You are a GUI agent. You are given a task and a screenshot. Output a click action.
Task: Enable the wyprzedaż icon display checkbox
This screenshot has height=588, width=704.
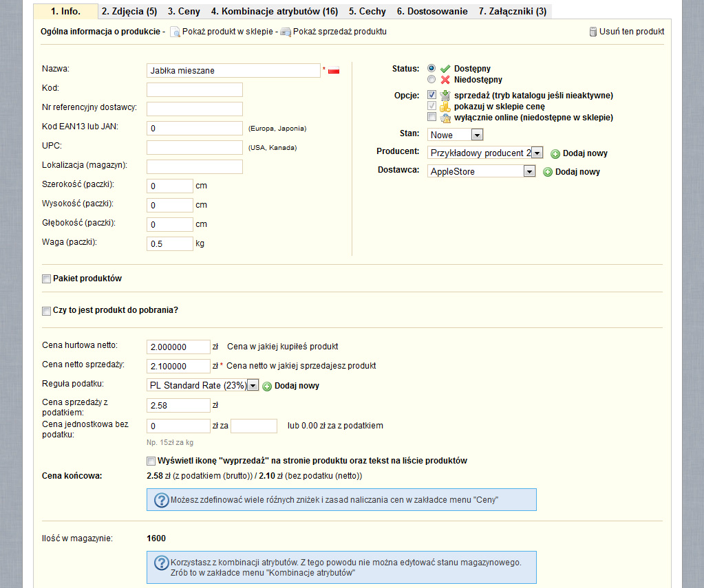tap(151, 461)
